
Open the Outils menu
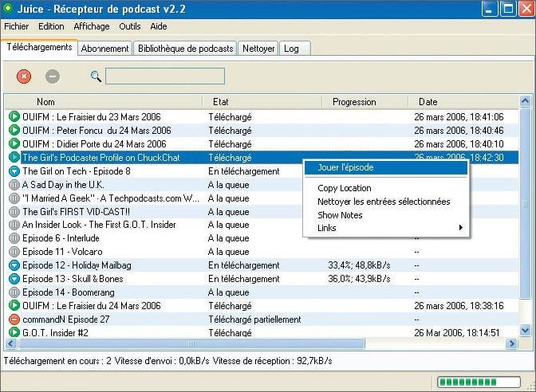click(x=130, y=26)
